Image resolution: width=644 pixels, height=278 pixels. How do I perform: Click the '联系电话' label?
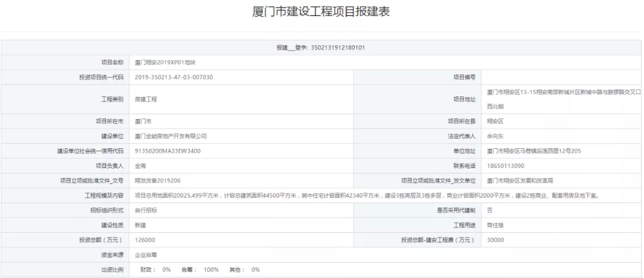(x=465, y=165)
